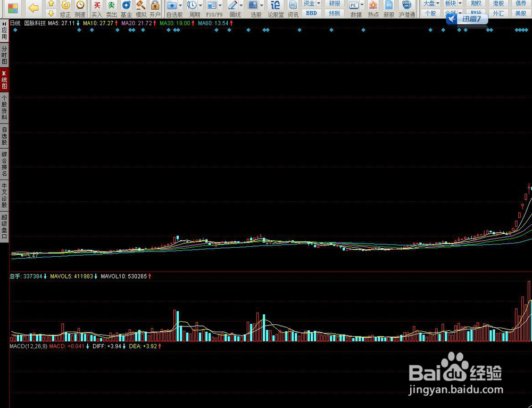Click the colorful home grid icon
The width and height of the screenshot is (532, 408).
point(13,9)
